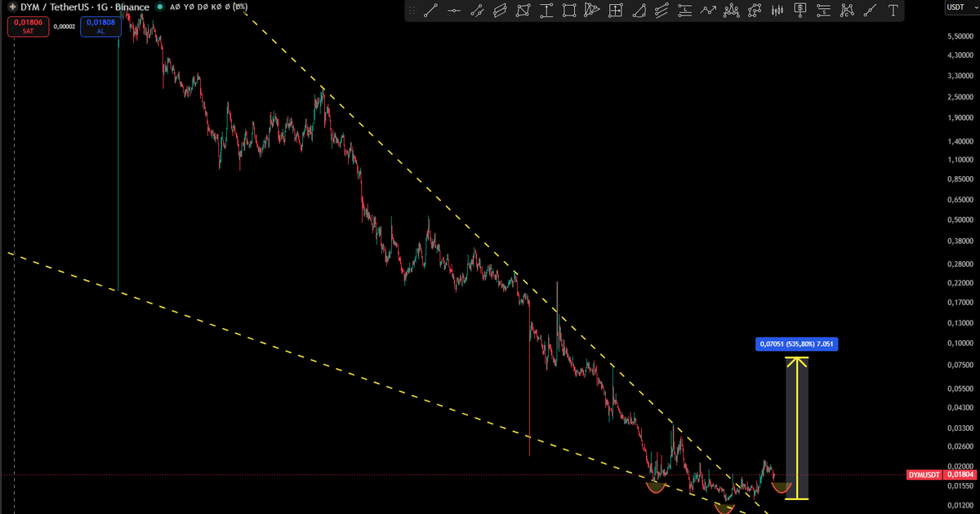Select the Head and Shoulders pattern tool

tap(732, 11)
